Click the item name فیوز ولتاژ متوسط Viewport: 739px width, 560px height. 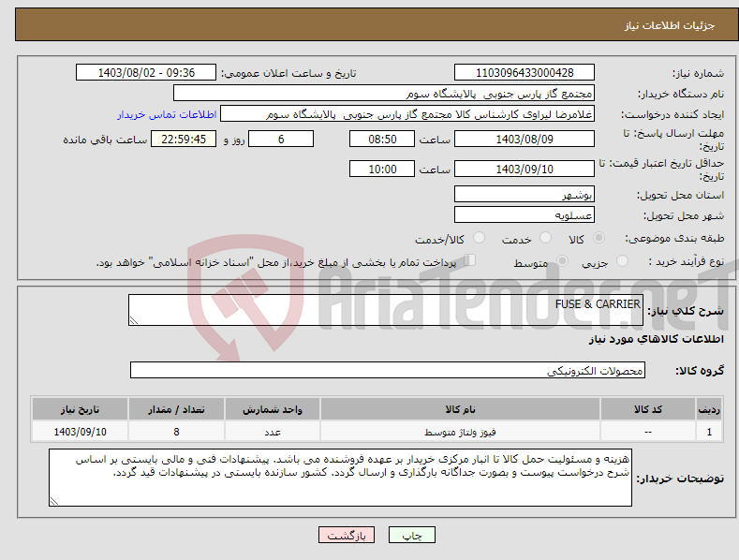pyautogui.click(x=460, y=432)
